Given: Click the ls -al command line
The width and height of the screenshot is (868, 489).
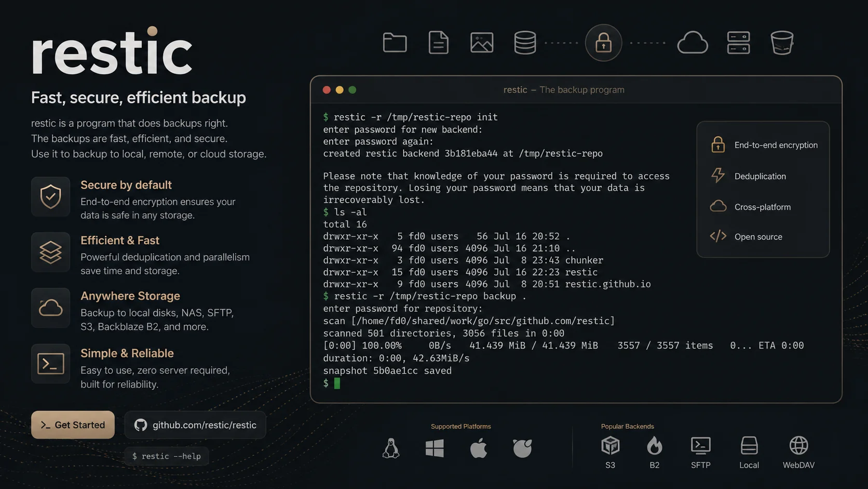Looking at the screenshot, I should point(345,212).
